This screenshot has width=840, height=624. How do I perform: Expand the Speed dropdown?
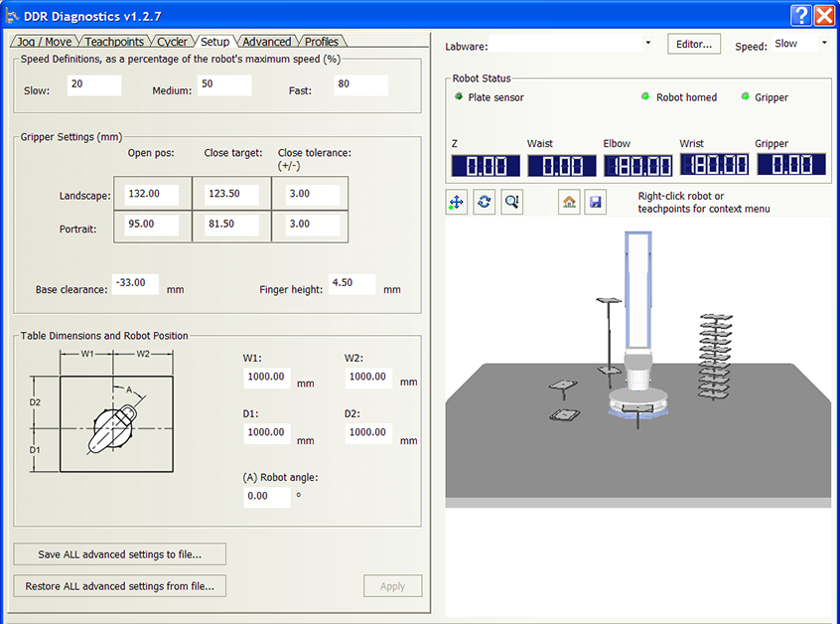click(823, 44)
